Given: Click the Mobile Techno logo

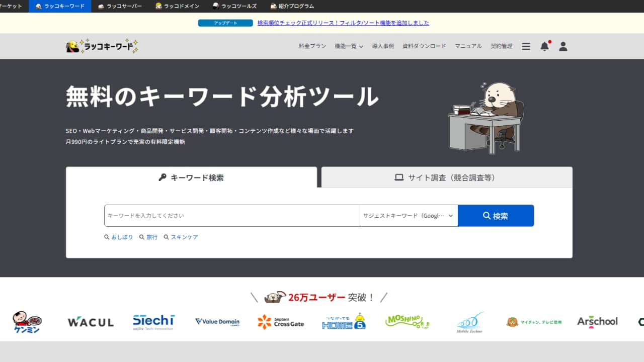Looking at the screenshot, I should coord(470,322).
